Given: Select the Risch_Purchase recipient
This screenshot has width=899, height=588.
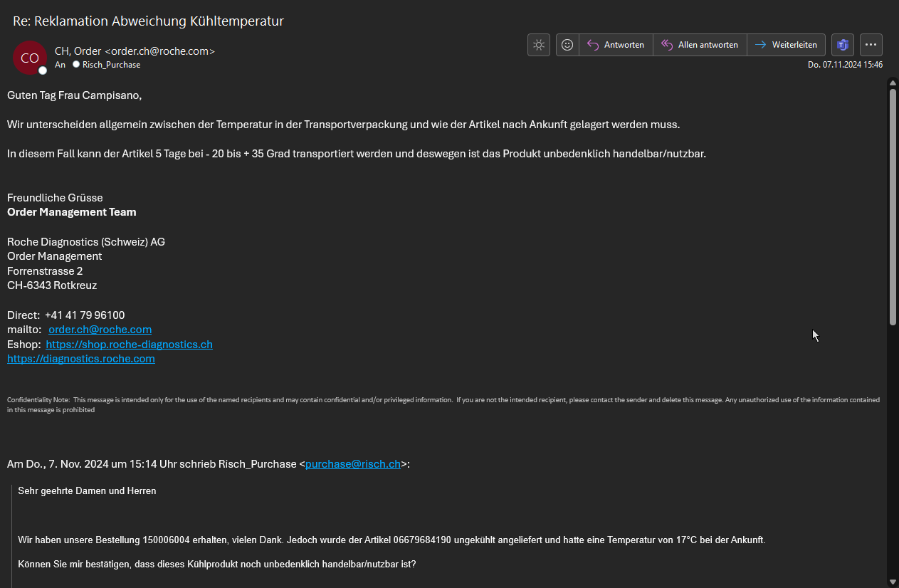Looking at the screenshot, I should tap(111, 65).
